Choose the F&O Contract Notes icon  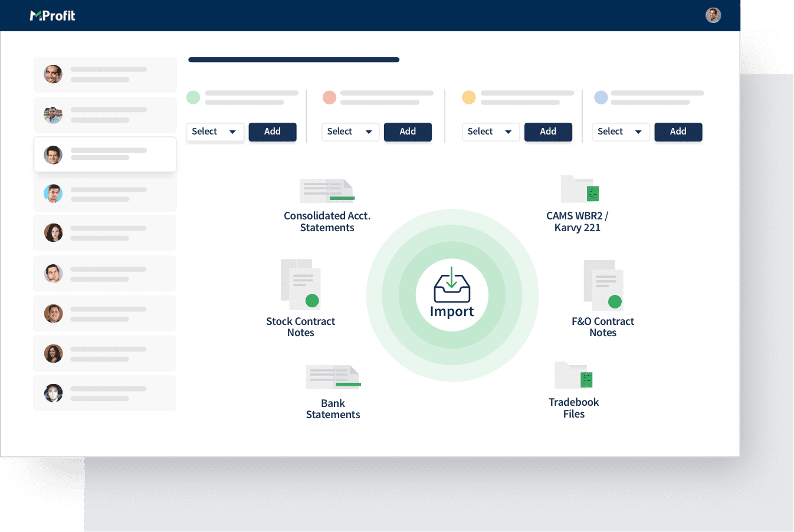tap(603, 285)
